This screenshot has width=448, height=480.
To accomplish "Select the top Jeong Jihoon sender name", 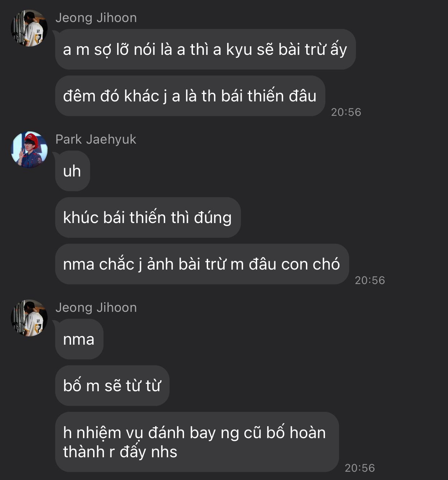I will tap(96, 18).
